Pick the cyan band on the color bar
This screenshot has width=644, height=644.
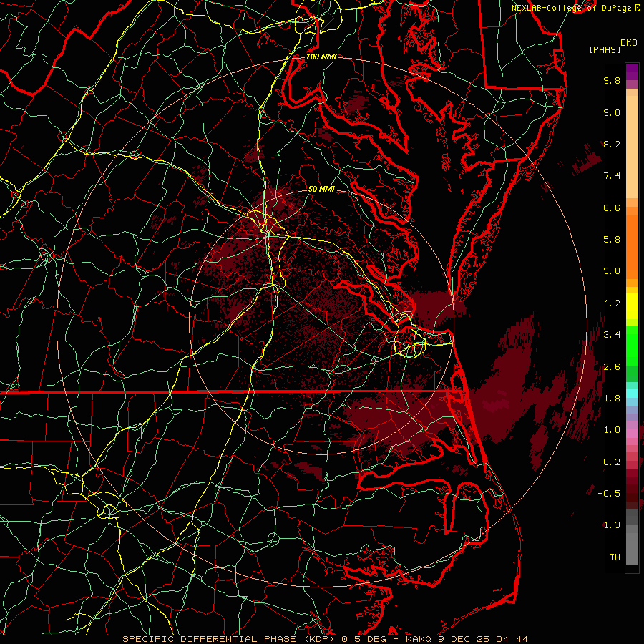[632, 394]
